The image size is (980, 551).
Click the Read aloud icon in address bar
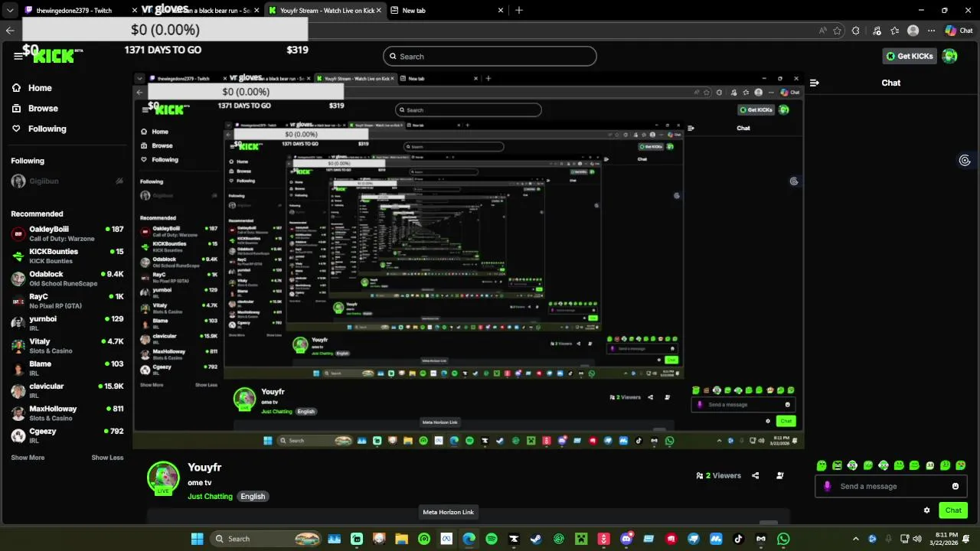point(822,31)
